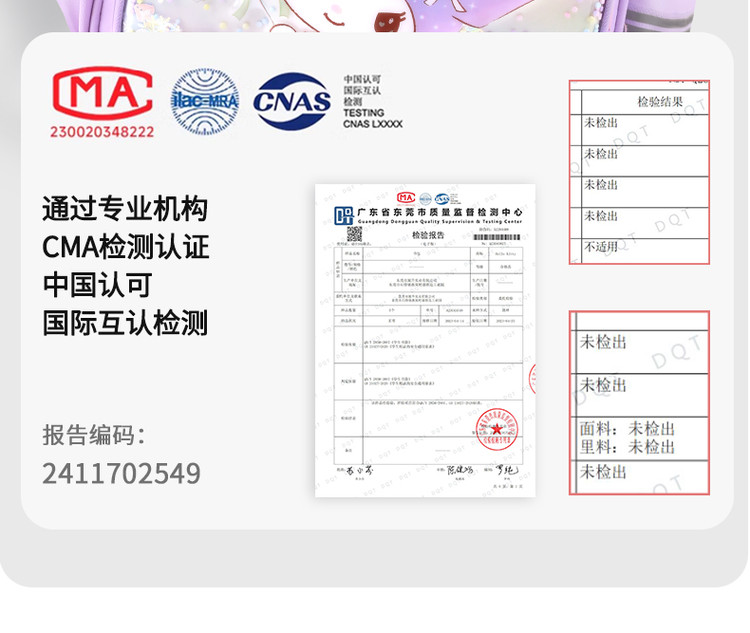The image size is (750, 633).
Task: Click the blue DQT logo in report header
Action: click(x=344, y=214)
